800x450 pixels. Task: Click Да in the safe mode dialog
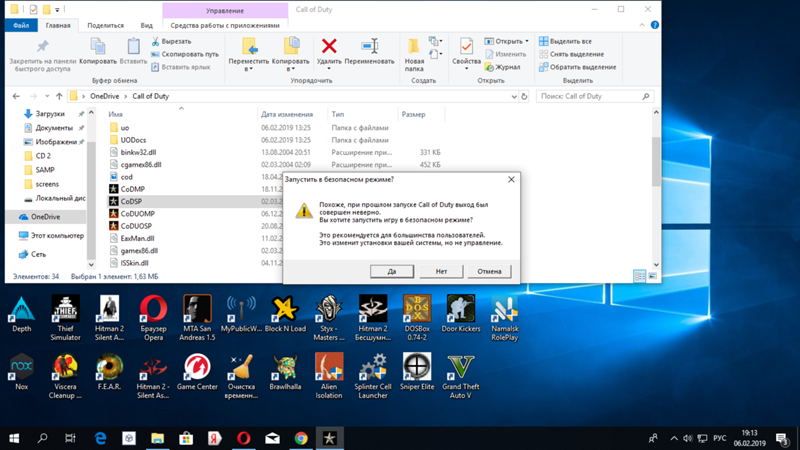392,271
